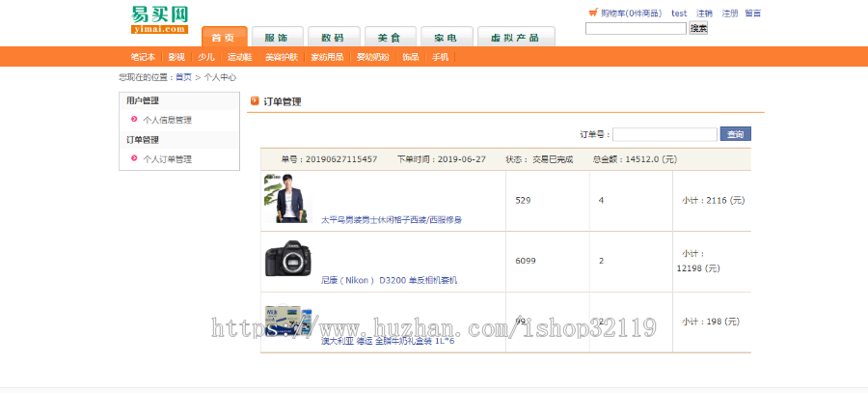Click the men's suit product thumbnail

[x=288, y=199]
